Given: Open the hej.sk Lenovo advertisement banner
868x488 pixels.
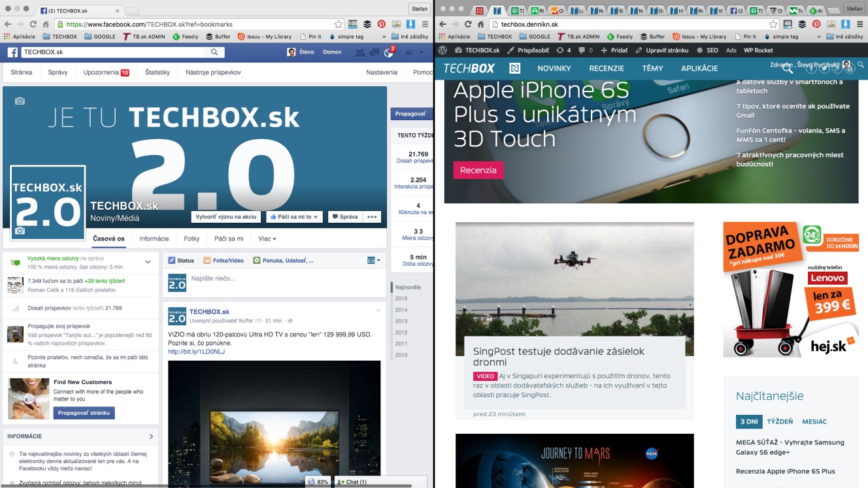Looking at the screenshot, I should click(x=790, y=289).
